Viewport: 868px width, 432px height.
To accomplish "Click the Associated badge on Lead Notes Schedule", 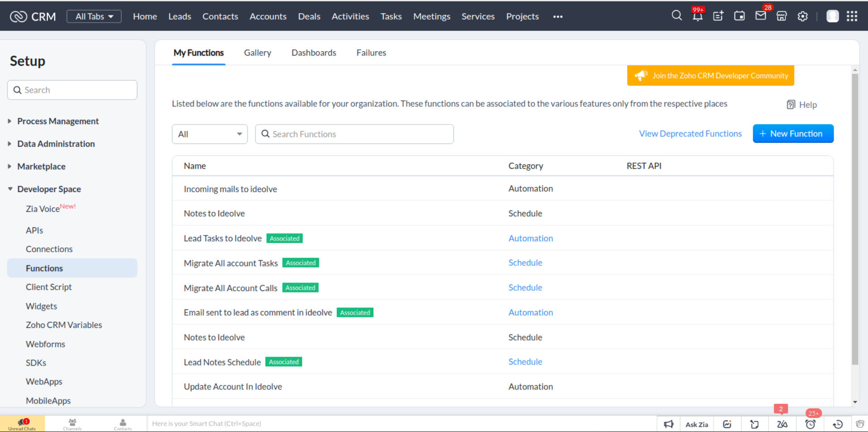I will pos(284,362).
